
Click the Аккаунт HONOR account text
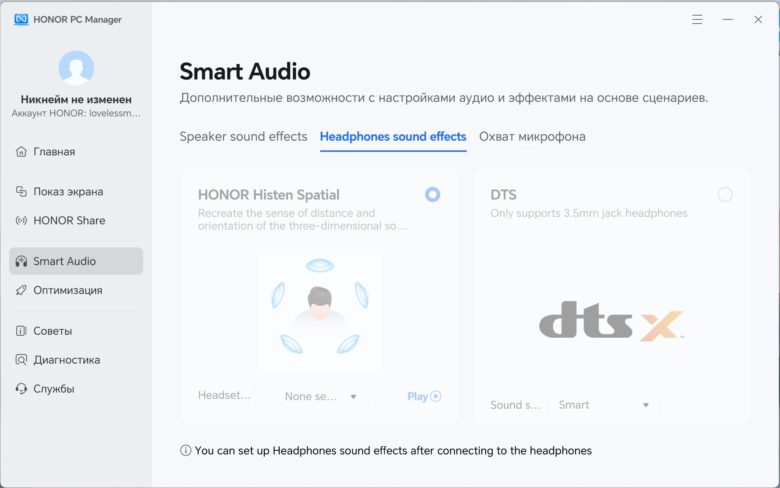(76, 113)
